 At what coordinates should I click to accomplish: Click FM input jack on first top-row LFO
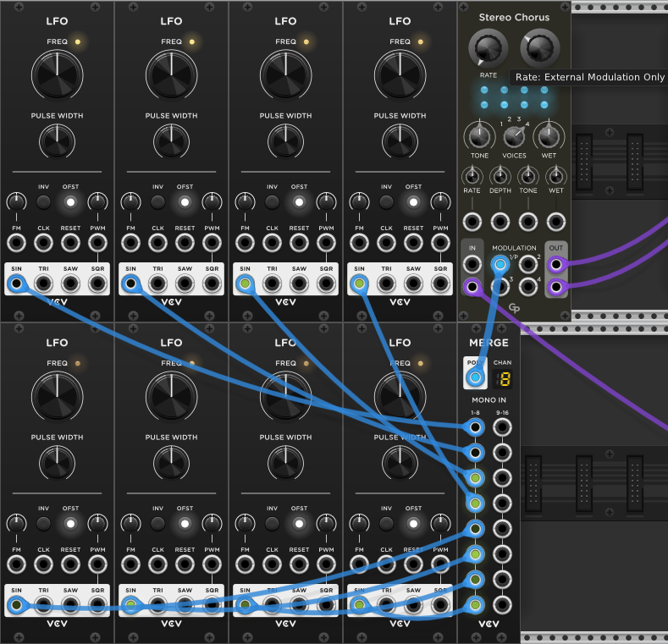click(x=16, y=243)
